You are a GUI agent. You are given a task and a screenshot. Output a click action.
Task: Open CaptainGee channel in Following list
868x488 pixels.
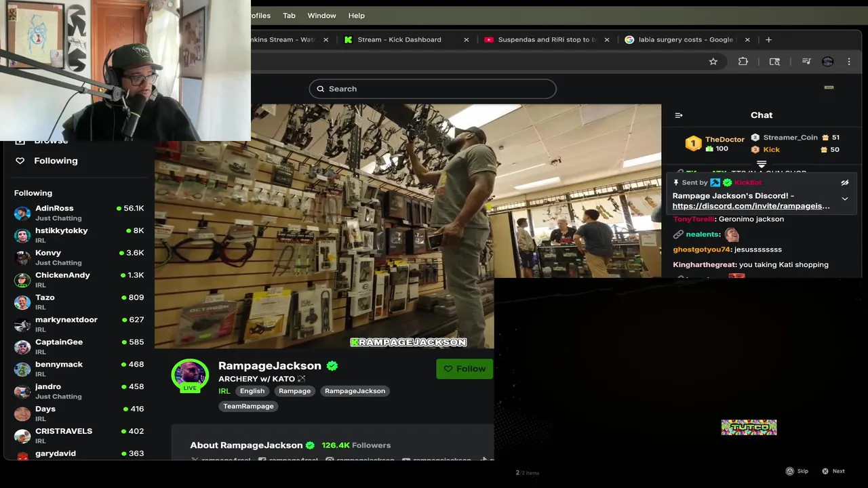coord(79,347)
